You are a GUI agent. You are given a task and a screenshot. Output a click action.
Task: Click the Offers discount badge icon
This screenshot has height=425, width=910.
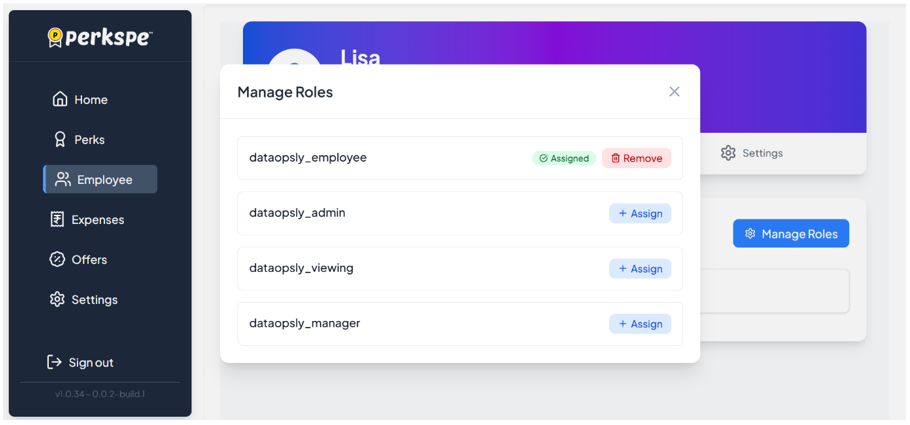(x=58, y=259)
